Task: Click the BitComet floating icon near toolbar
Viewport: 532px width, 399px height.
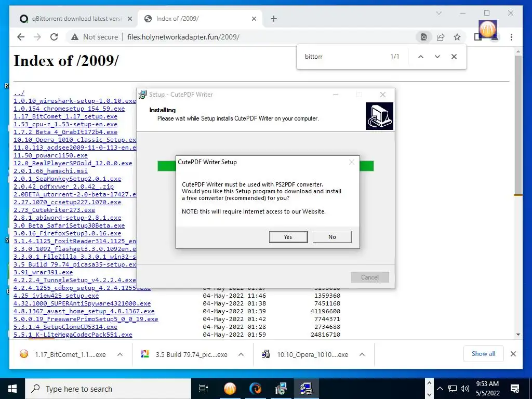Action: [x=487, y=30]
